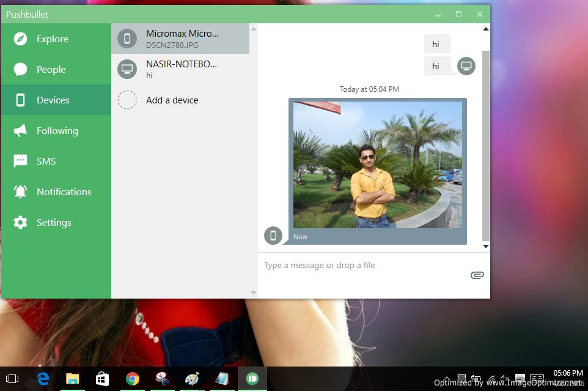Open the Explore section compass icon
Screen dimensions: 588x391
20,39
